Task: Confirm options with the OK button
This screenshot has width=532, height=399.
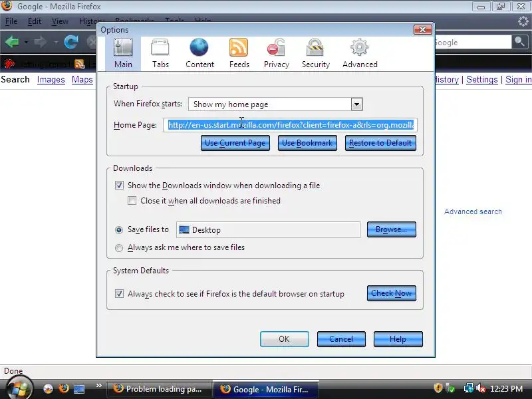Action: (285, 339)
